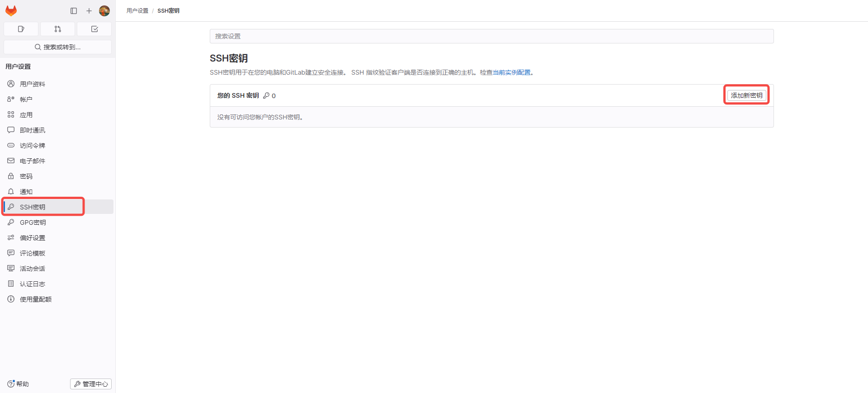Toggle the sidebar collapse icon
868x393 pixels.
tap(74, 11)
